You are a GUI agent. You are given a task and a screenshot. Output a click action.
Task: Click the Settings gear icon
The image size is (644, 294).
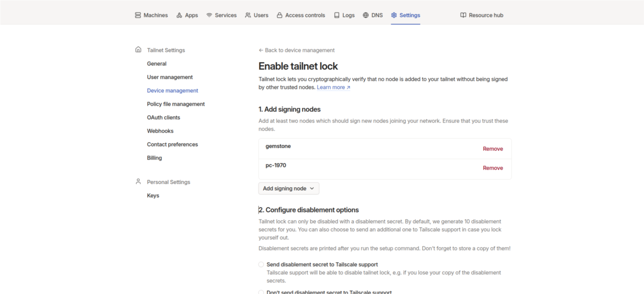394,15
